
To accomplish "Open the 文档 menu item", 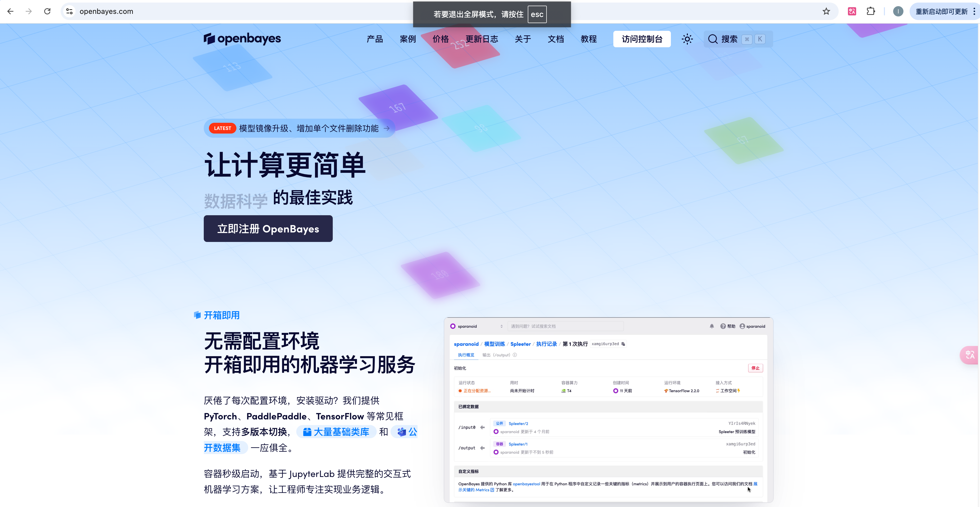I will [556, 39].
